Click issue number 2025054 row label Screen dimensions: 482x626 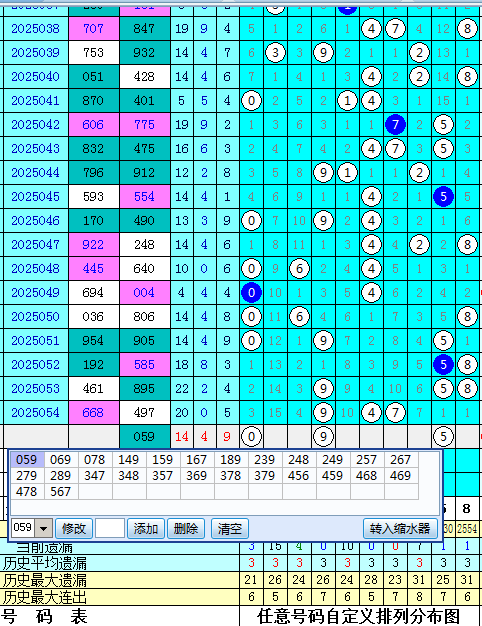36,412
